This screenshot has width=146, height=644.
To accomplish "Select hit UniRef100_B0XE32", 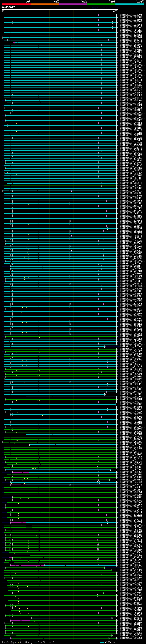I will pyautogui.click(x=131, y=618).
